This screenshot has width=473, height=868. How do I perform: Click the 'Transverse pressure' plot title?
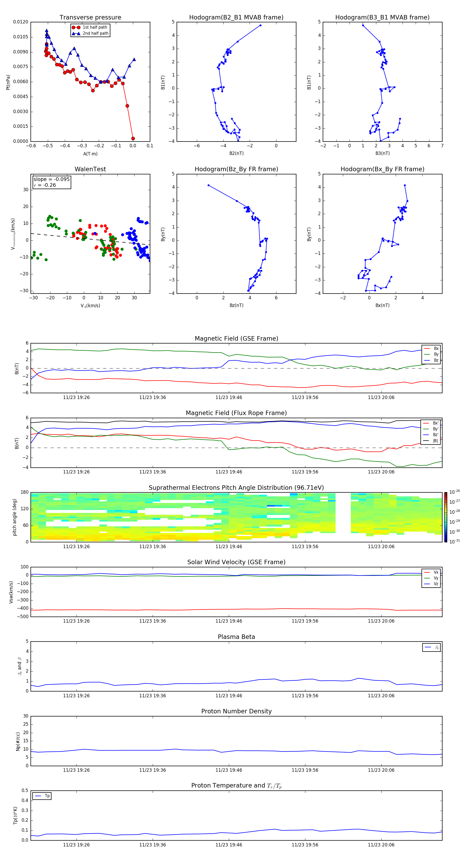click(90, 18)
